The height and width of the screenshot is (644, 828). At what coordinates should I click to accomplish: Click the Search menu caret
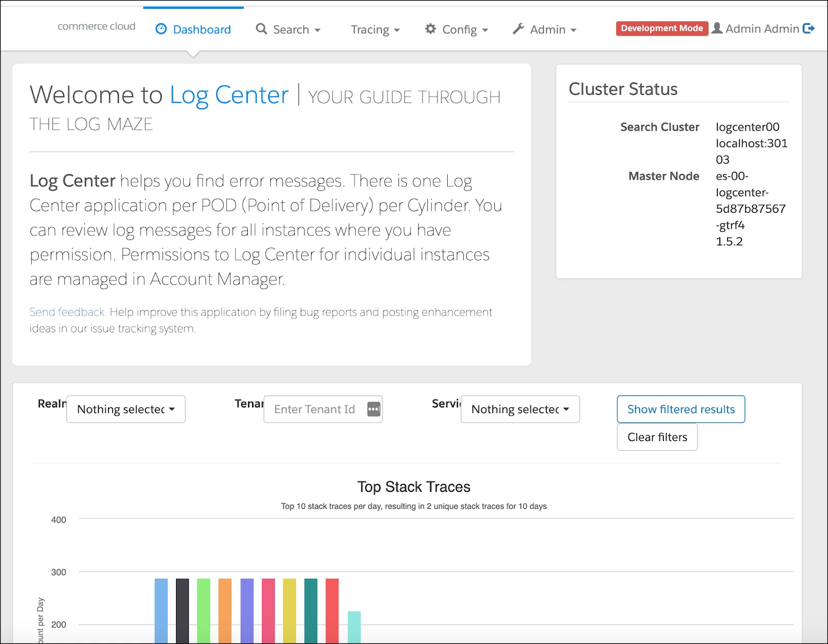coord(317,30)
